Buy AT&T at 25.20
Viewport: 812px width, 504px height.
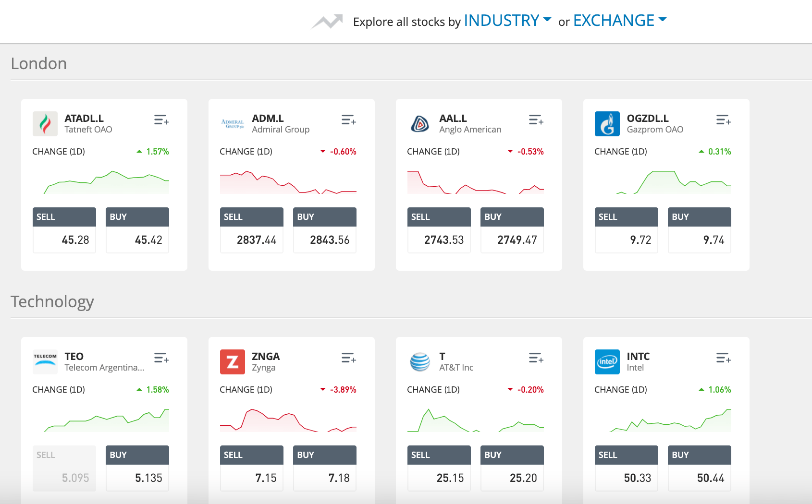(512, 468)
